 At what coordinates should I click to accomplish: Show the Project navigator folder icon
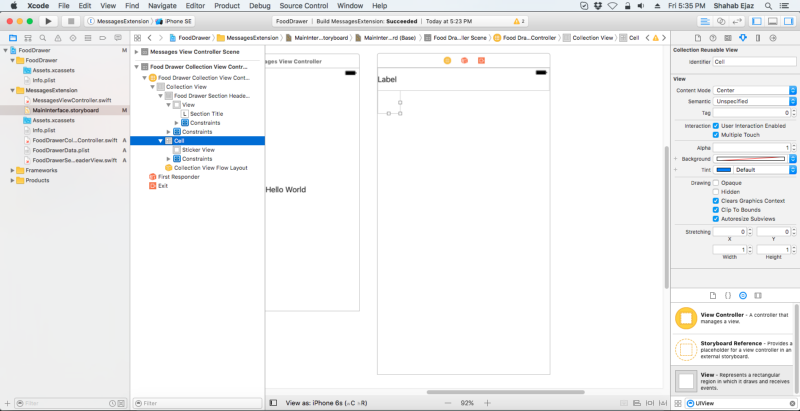click(13, 38)
